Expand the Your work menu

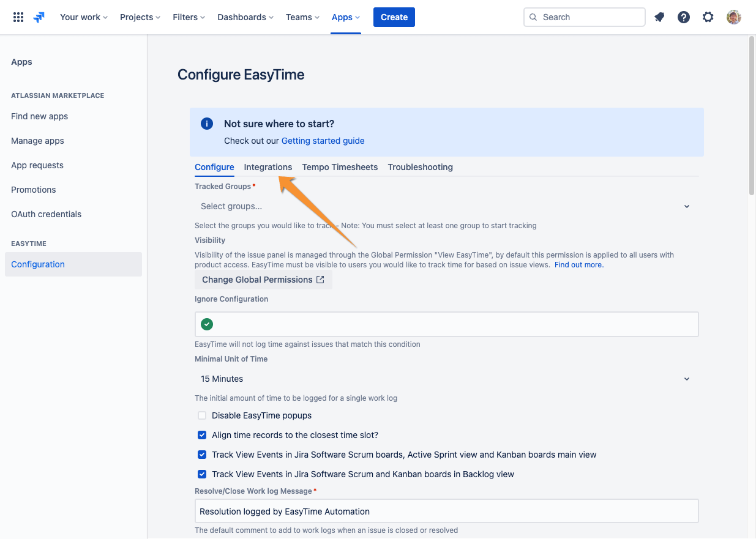(84, 17)
